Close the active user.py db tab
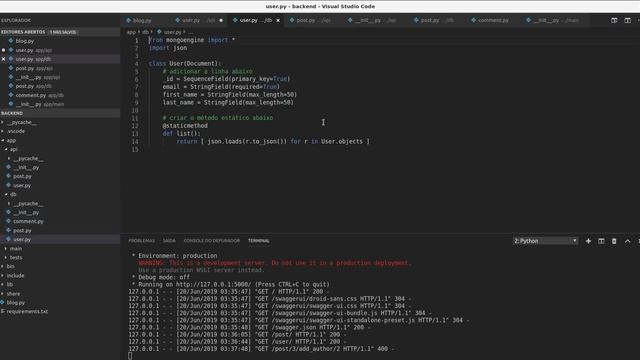The width and height of the screenshot is (640, 360). click(x=278, y=20)
